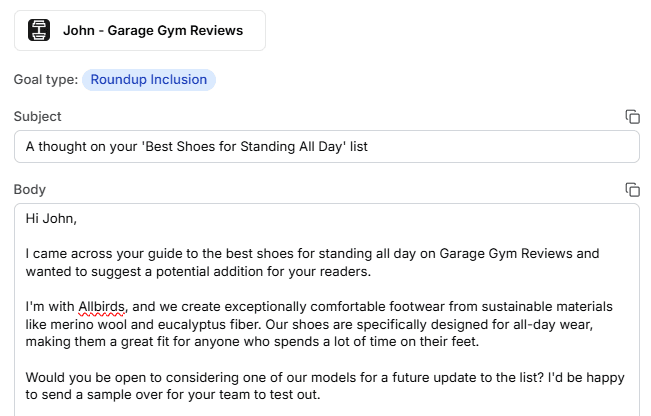Place cursor on the 'Hi John,' greeting

tap(51, 218)
